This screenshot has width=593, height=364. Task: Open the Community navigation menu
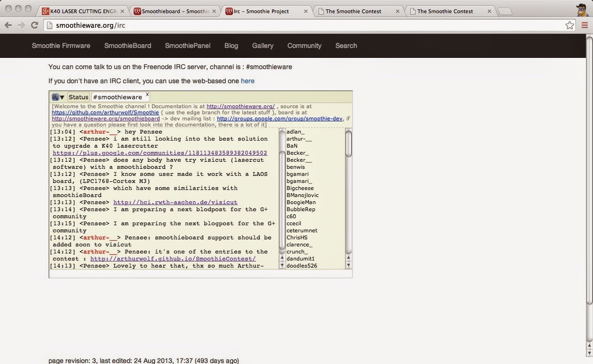[x=304, y=46]
